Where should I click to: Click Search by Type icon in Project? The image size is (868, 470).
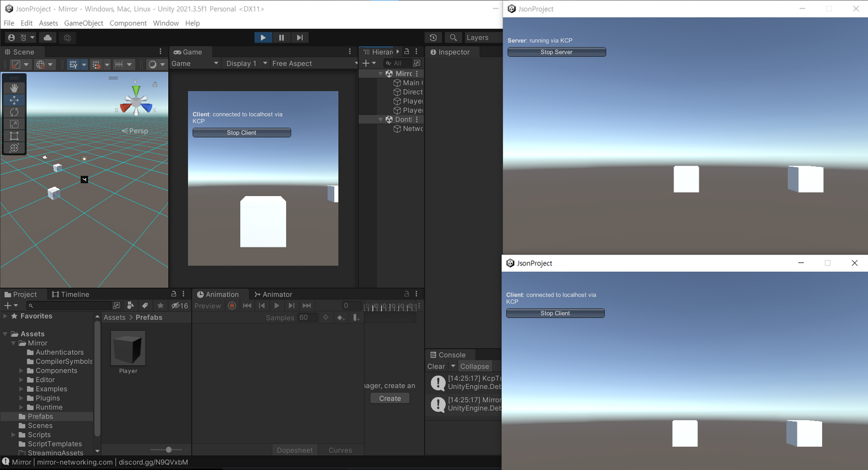(130, 305)
